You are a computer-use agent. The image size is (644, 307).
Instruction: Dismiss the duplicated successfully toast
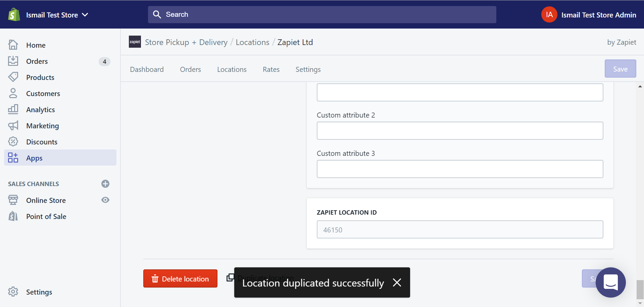[x=397, y=282]
